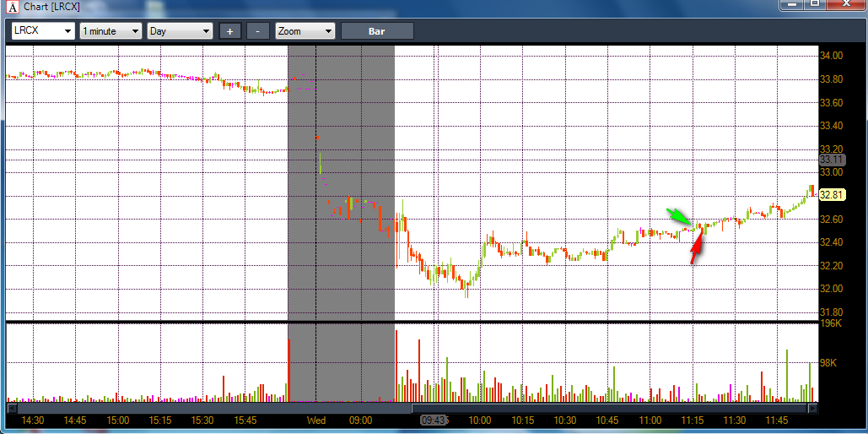
Task: Click the 32.00 price axis label
Action: tap(832, 288)
